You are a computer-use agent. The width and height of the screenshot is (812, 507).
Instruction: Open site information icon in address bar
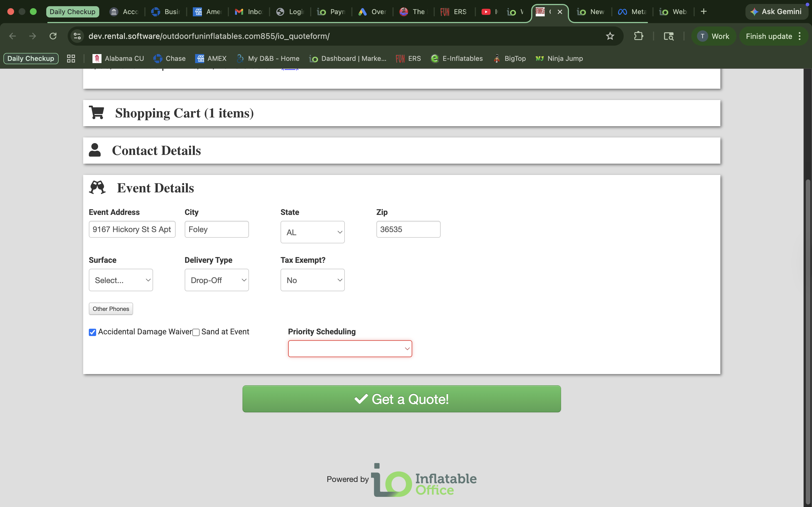pyautogui.click(x=77, y=36)
